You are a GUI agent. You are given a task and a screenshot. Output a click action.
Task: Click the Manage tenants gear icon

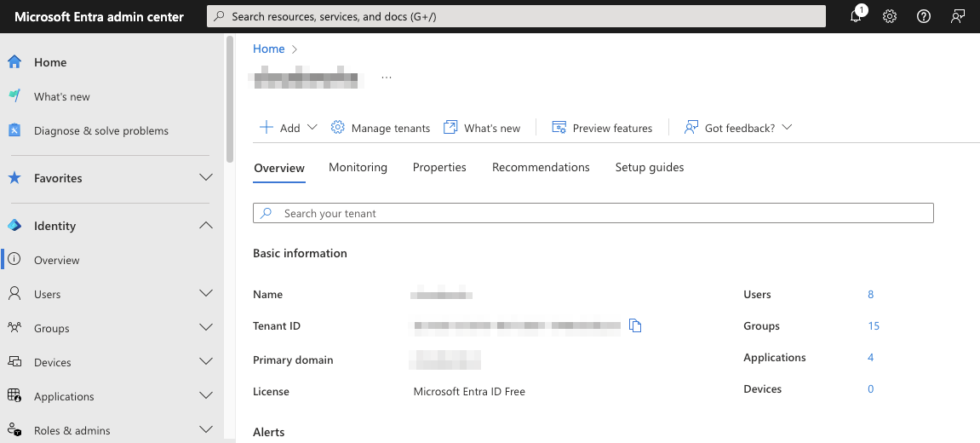click(337, 128)
